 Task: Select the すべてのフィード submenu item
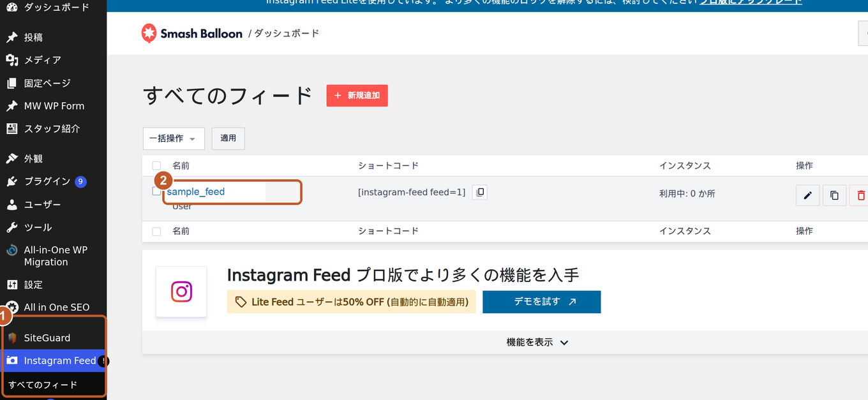[43, 385]
